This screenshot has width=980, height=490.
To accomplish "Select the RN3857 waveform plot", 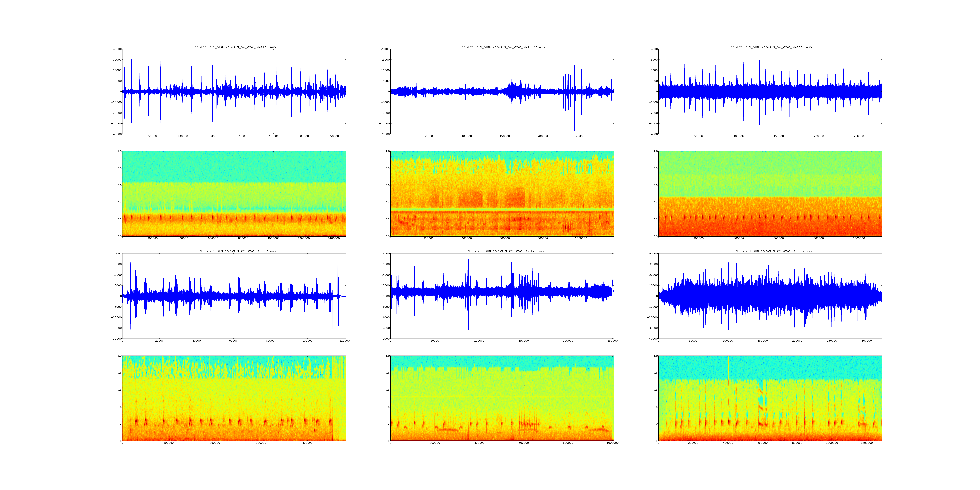I will click(x=770, y=296).
